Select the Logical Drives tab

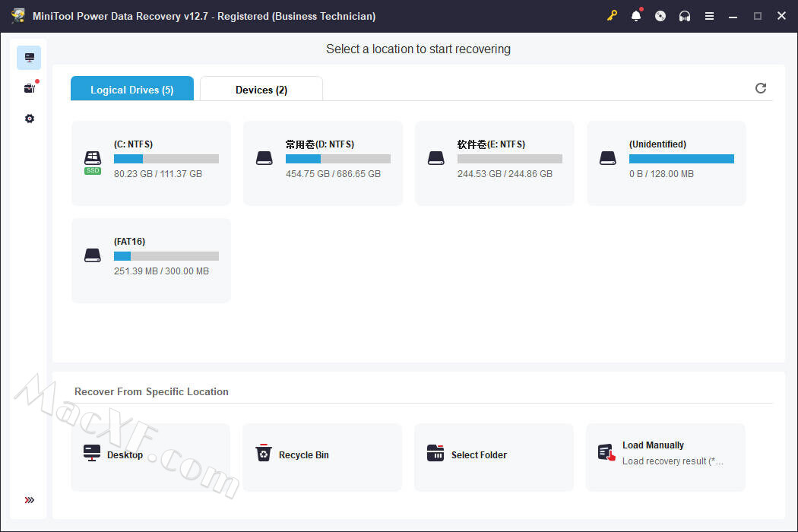[132, 90]
